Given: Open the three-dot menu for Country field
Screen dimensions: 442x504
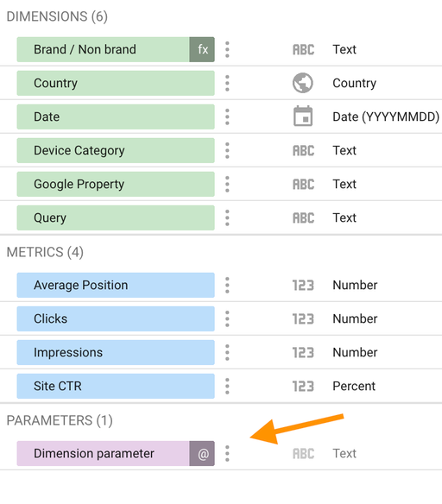Looking at the screenshot, I should click(227, 83).
